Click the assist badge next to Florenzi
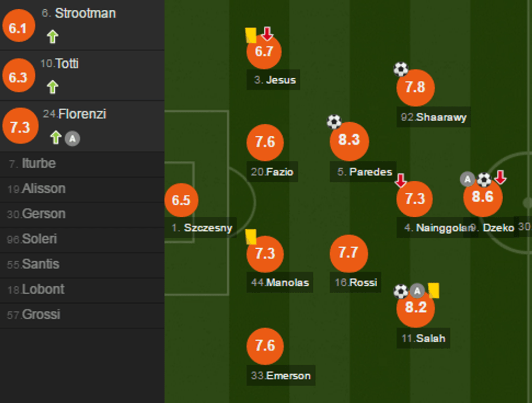Viewport: 532px width, 403px height. (x=72, y=138)
